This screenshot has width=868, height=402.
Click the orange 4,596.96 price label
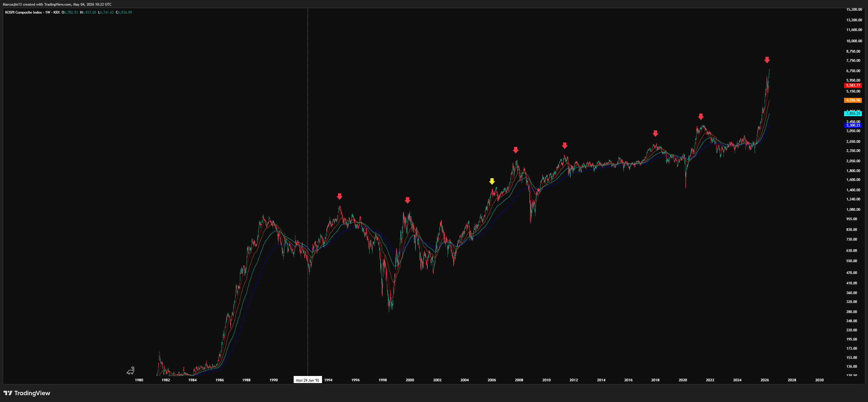[853, 100]
